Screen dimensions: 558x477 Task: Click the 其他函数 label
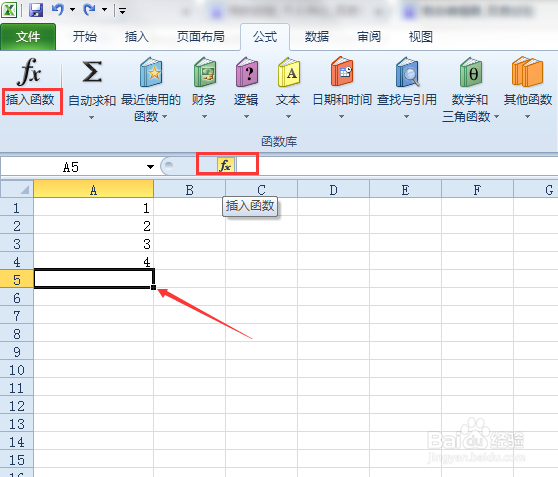tap(528, 100)
